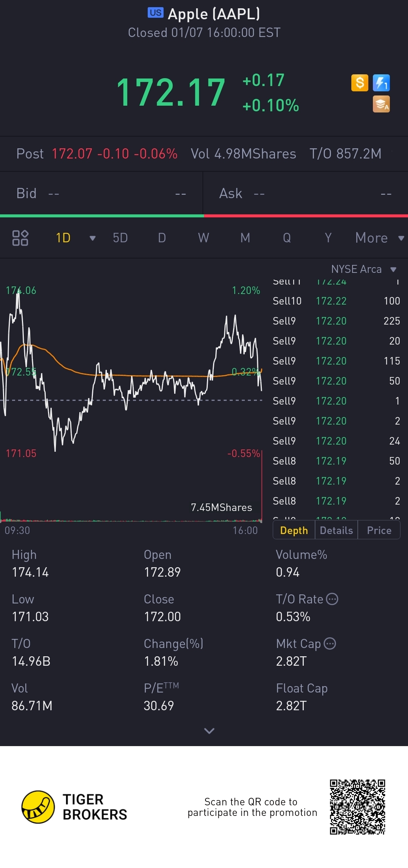408x868 pixels.
Task: Tap the info icon beside Mkt Cap
Action: [x=330, y=643]
